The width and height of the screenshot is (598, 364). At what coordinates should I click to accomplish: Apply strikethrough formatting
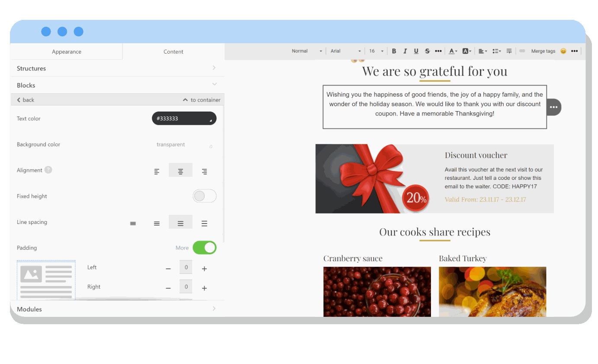pos(427,51)
